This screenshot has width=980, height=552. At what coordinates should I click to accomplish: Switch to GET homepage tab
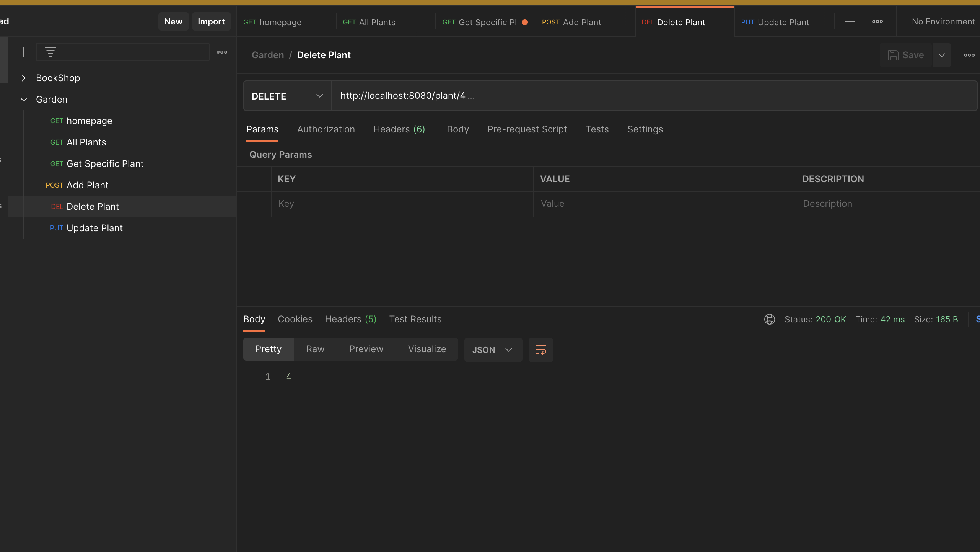286,22
